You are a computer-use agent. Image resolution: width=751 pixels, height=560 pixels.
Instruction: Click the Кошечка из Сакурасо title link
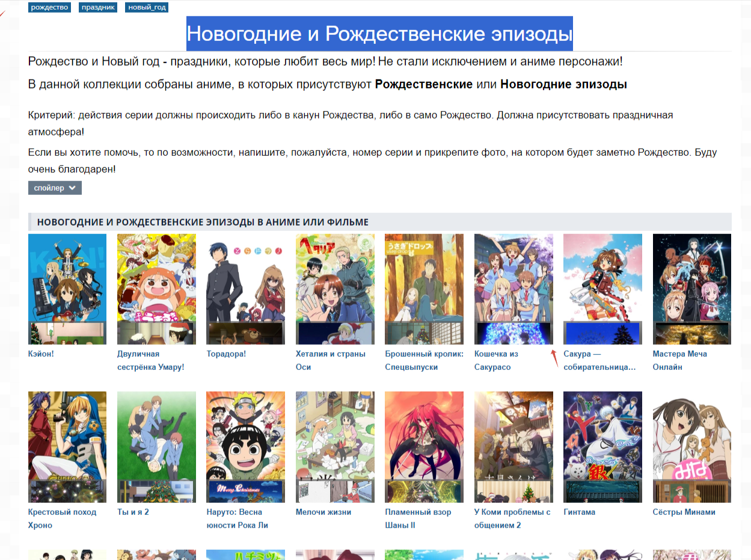click(496, 360)
